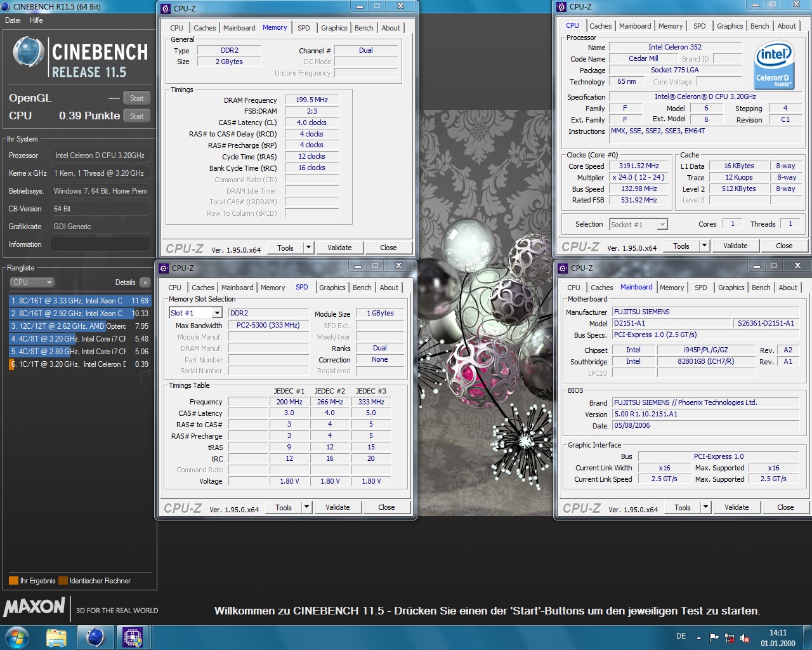Click the CPU-Z Memory window title icon
812x650 pixels.
(x=166, y=8)
